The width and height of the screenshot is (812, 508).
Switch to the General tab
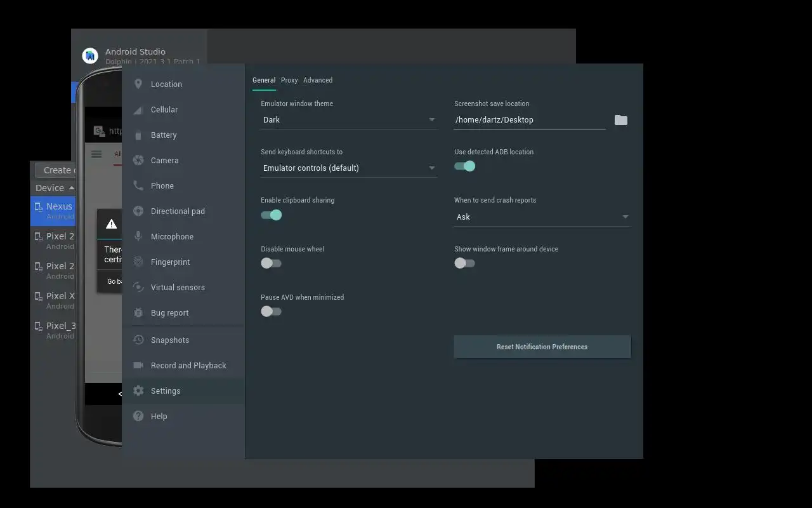tap(264, 80)
